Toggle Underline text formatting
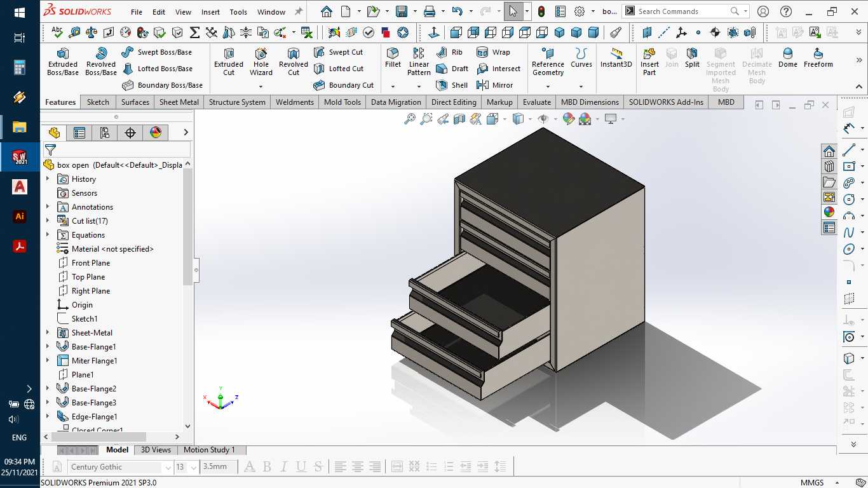This screenshot has height=488, width=868. (301, 467)
